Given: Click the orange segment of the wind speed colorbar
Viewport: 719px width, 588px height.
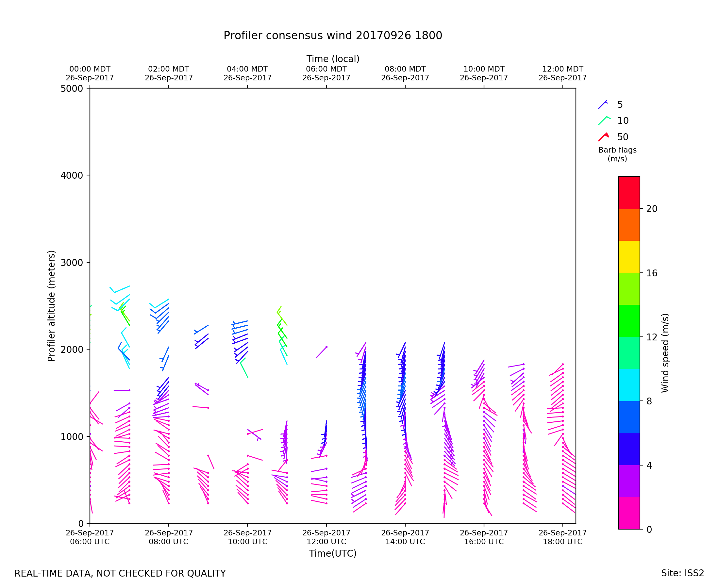Looking at the screenshot, I should [x=629, y=224].
